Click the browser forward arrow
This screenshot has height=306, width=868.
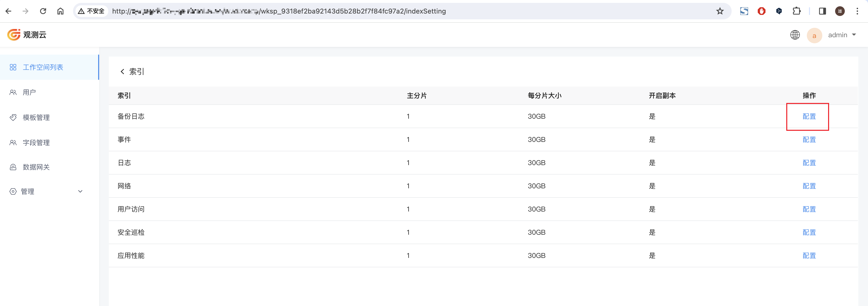click(26, 11)
